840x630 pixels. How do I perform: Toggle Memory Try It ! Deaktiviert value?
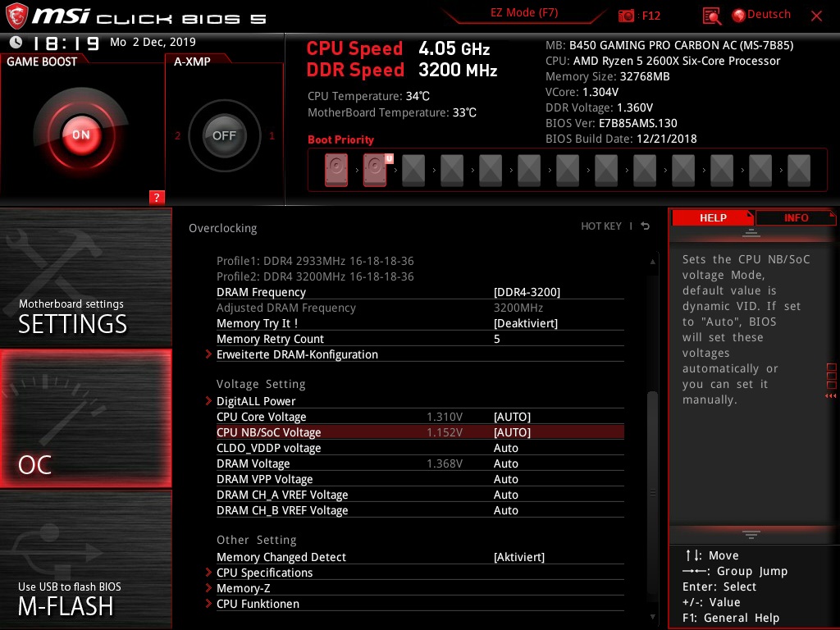coord(526,323)
